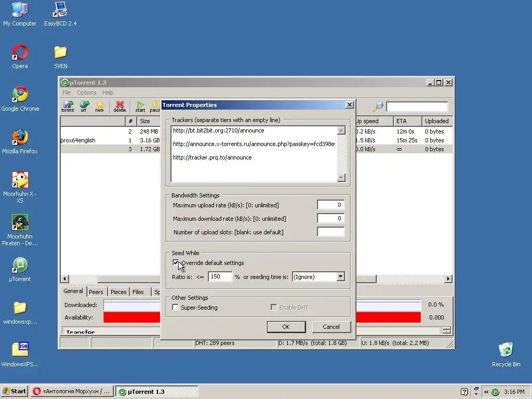
Task: Click the Maximum download rate field
Action: pyautogui.click(x=330, y=219)
